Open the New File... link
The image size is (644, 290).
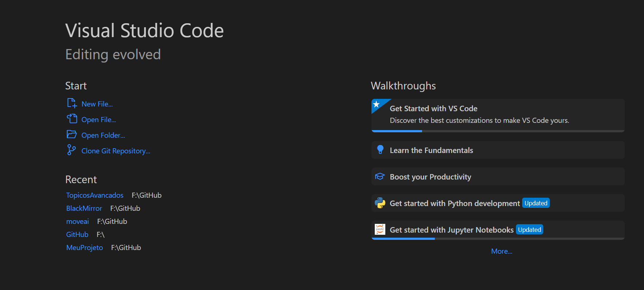[x=97, y=104]
